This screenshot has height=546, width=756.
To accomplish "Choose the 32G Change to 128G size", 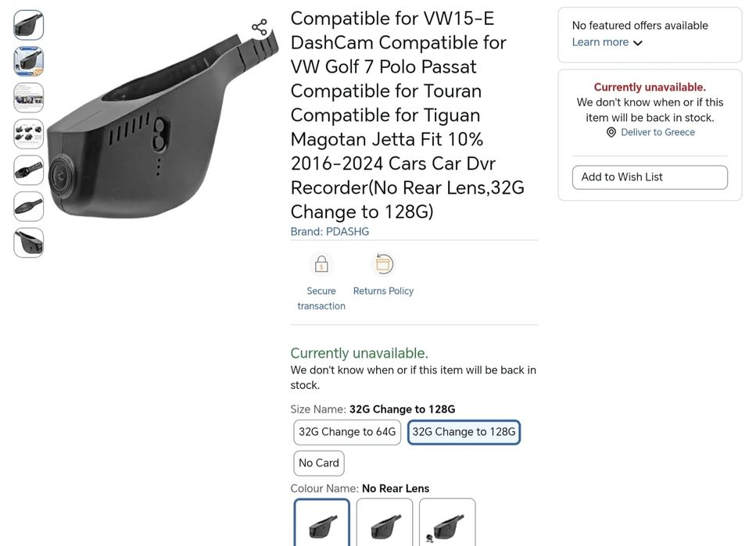I will [464, 432].
